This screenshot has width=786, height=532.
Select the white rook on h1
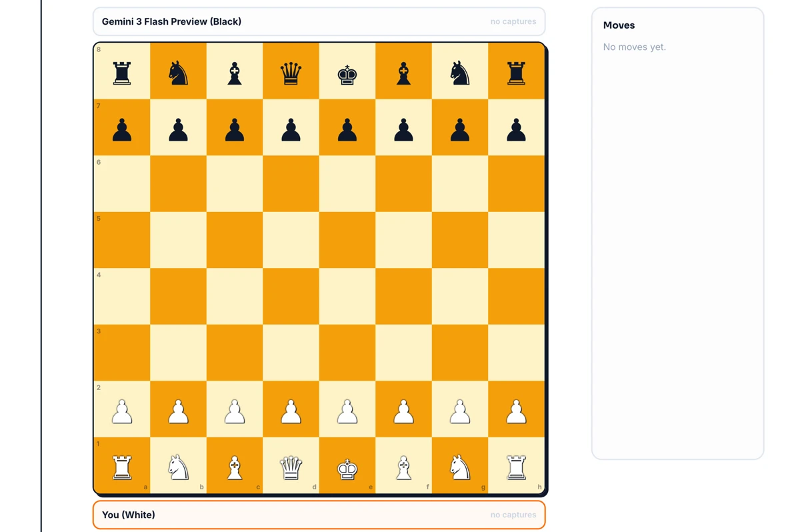click(x=516, y=467)
